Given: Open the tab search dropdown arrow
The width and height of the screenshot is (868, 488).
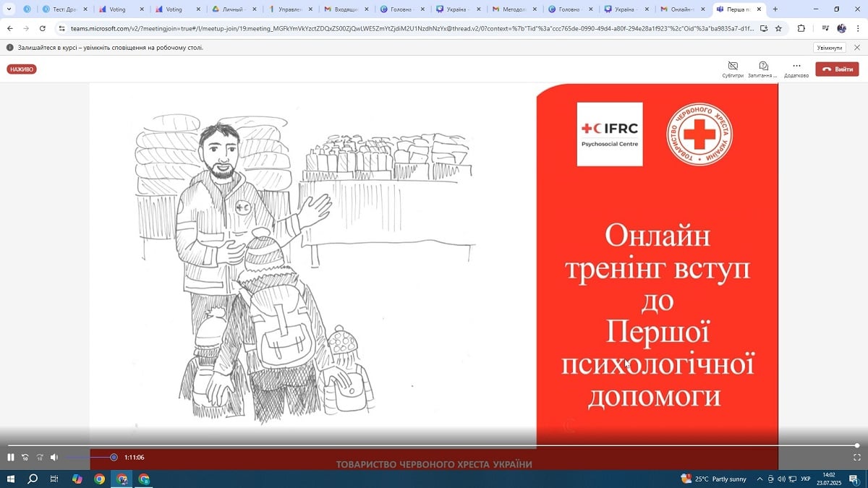Looking at the screenshot, I should pyautogui.click(x=7, y=9).
